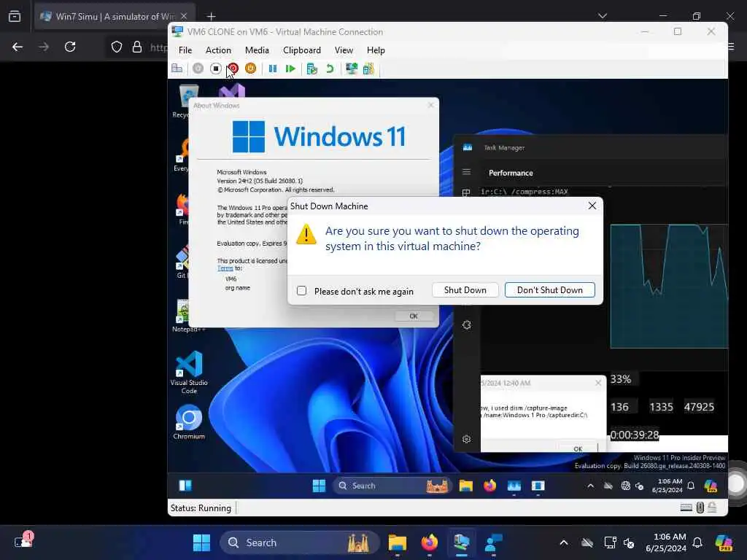Click the Don't Shut Down button

(x=550, y=290)
